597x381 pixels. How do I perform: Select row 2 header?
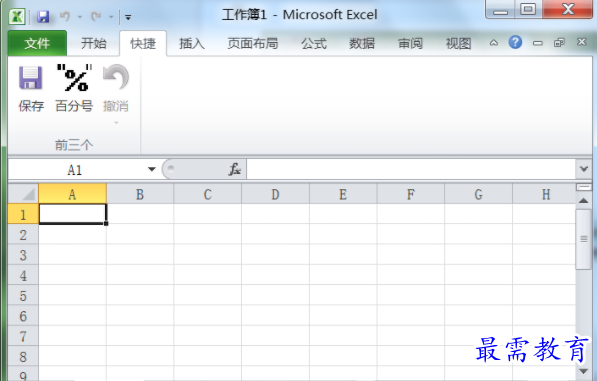pyautogui.click(x=23, y=234)
